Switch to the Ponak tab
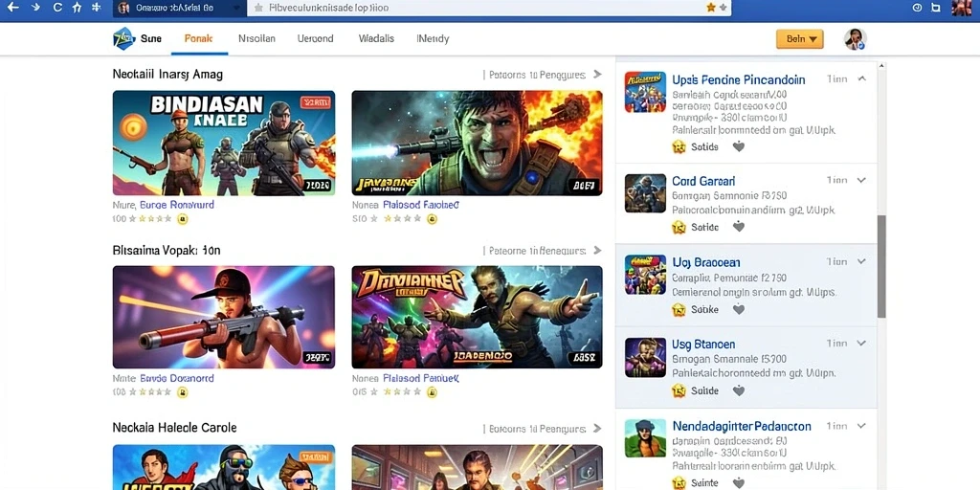980x490 pixels. pos(199,38)
